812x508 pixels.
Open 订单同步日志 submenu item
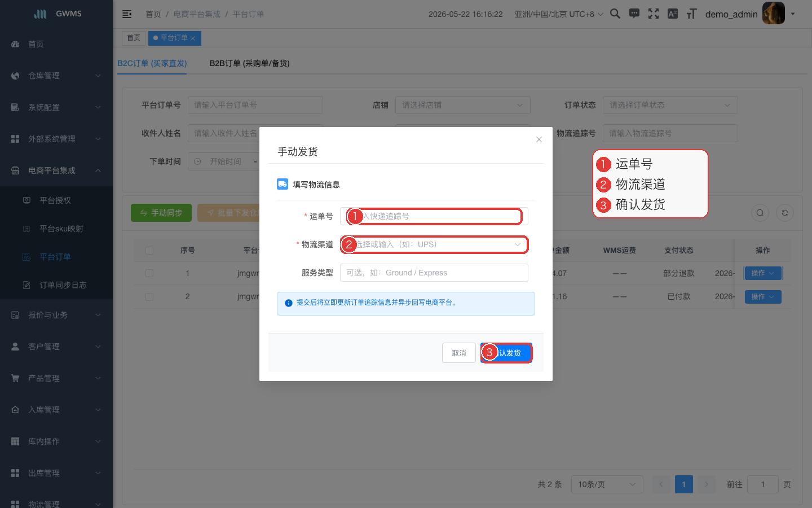(56, 285)
